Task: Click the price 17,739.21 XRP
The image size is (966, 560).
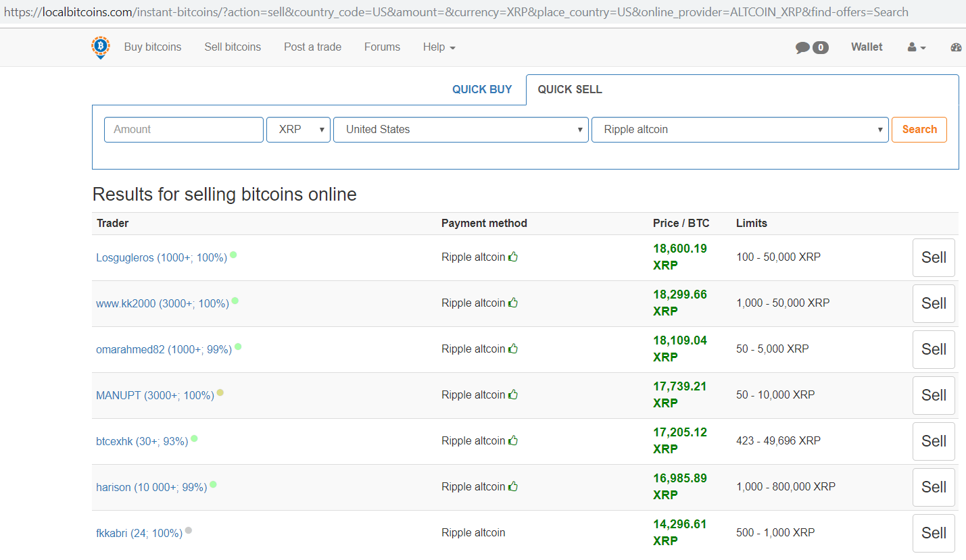Action: [x=680, y=394]
